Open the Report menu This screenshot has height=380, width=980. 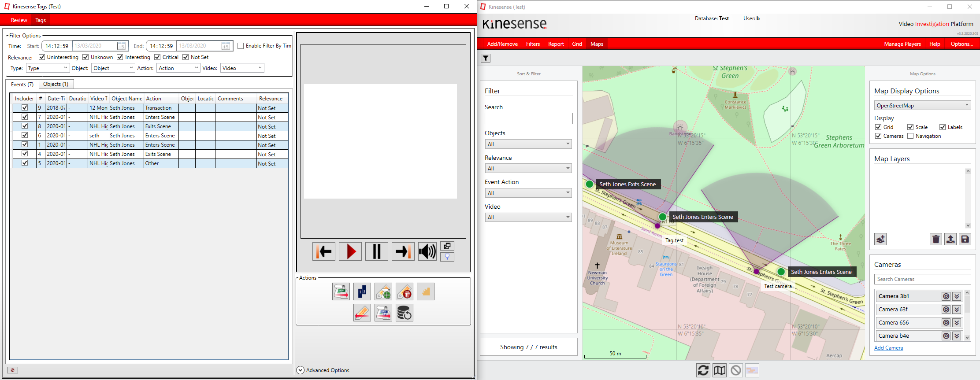556,44
